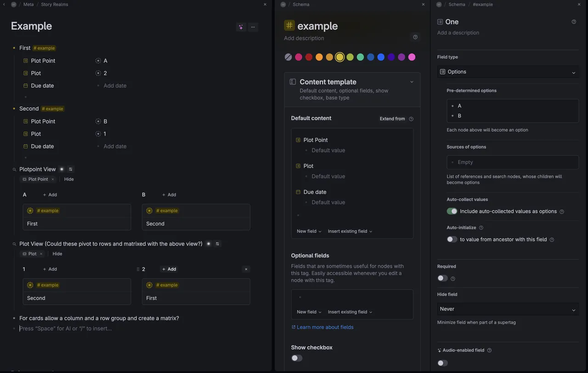Open the Story Realms breadcrumb
588x373 pixels.
pyautogui.click(x=54, y=4)
